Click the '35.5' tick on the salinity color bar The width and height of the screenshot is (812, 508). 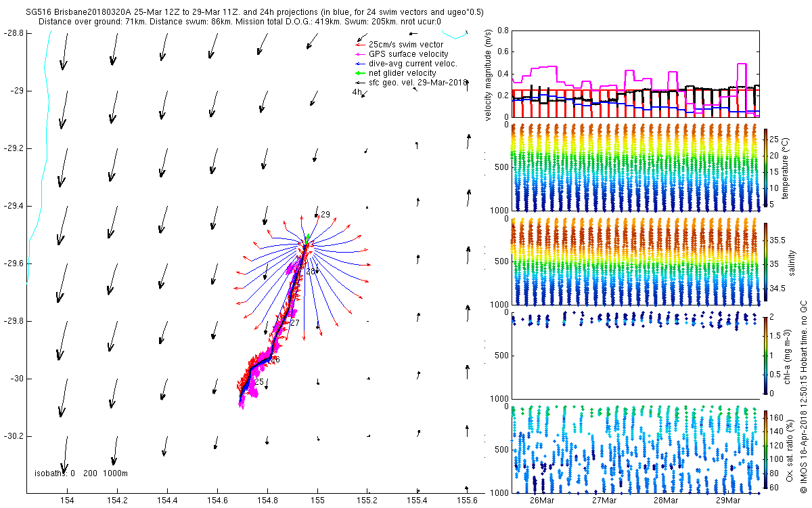pyautogui.click(x=778, y=240)
